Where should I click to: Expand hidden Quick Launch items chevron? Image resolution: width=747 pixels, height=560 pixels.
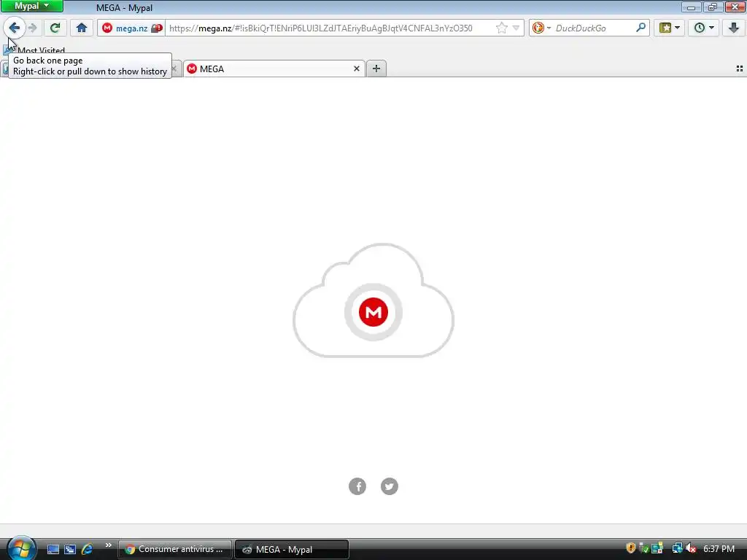[108, 545]
